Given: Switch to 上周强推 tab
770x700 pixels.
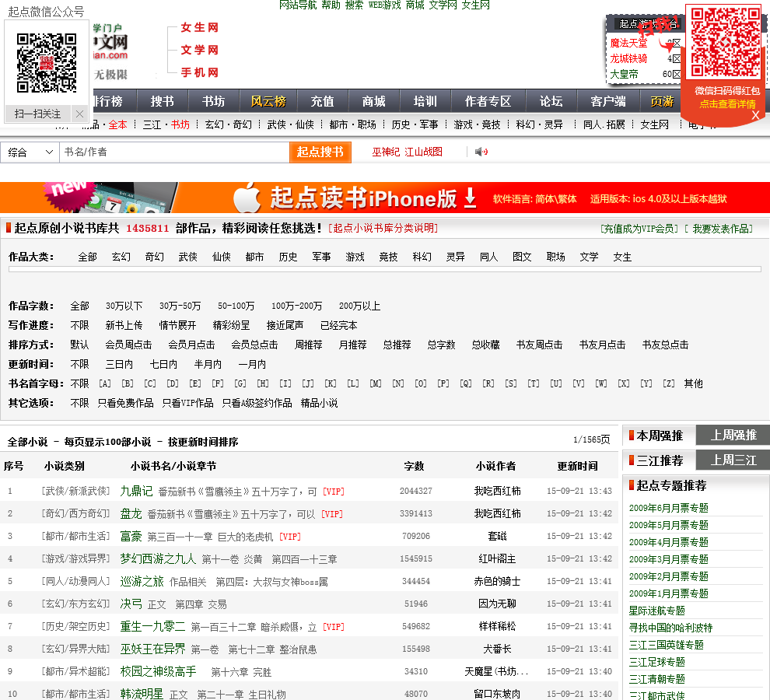Looking at the screenshot, I should 733,436.
